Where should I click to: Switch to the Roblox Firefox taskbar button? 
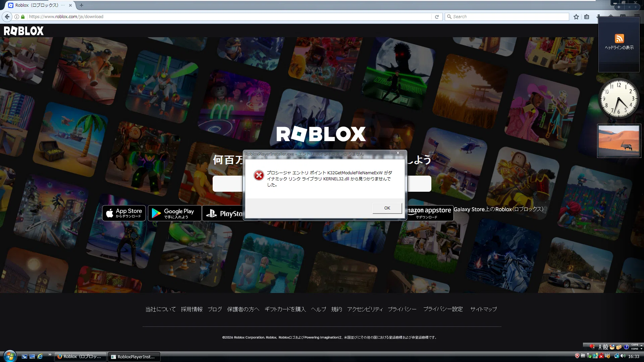click(80, 357)
